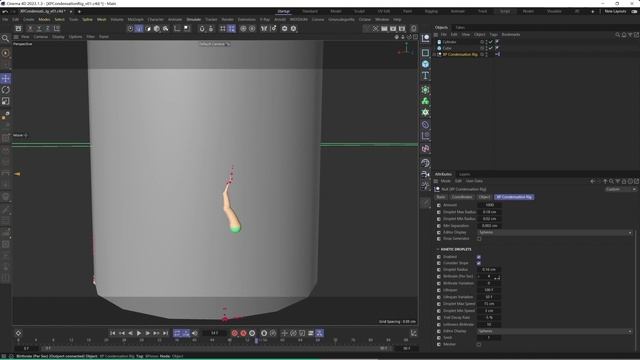The height and width of the screenshot is (360, 640).
Task: Toggle the New Layouts switch
Action: [x=634, y=11]
